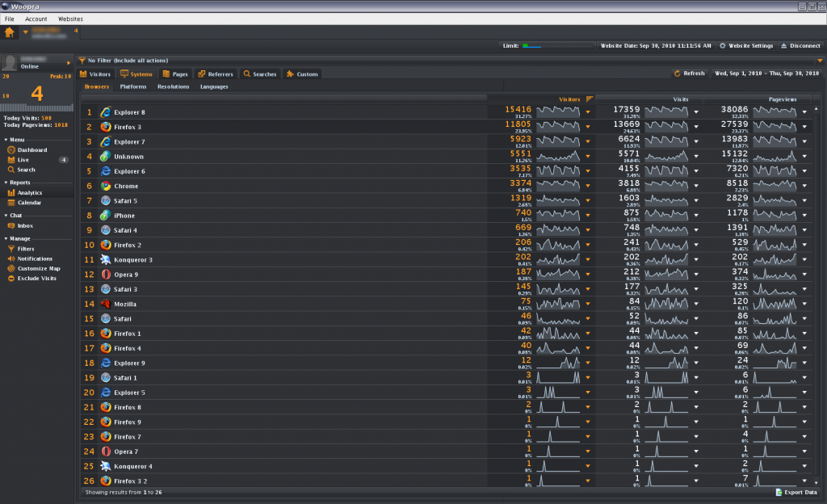Switch to the Custom tab
Image resolution: width=827 pixels, height=504 pixels.
(302, 74)
